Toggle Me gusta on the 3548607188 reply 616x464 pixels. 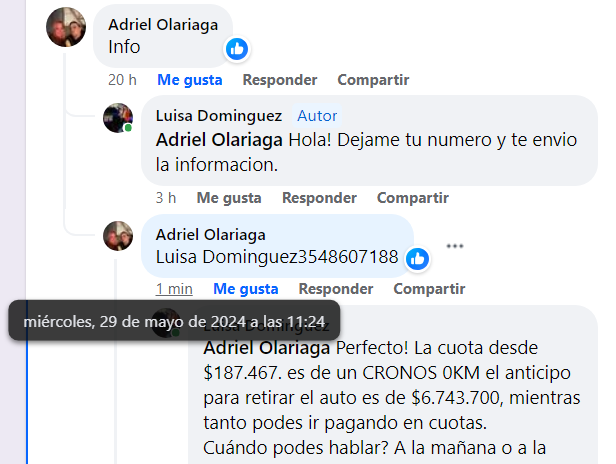click(246, 289)
